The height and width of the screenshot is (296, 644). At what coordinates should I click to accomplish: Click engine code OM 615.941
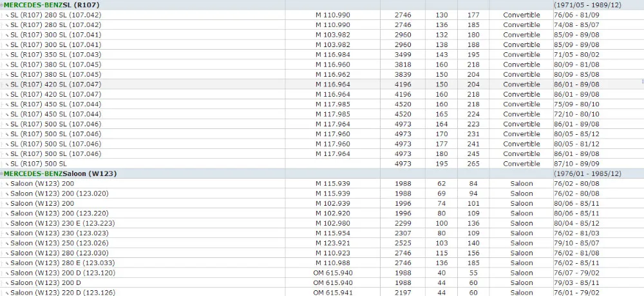[333, 293]
